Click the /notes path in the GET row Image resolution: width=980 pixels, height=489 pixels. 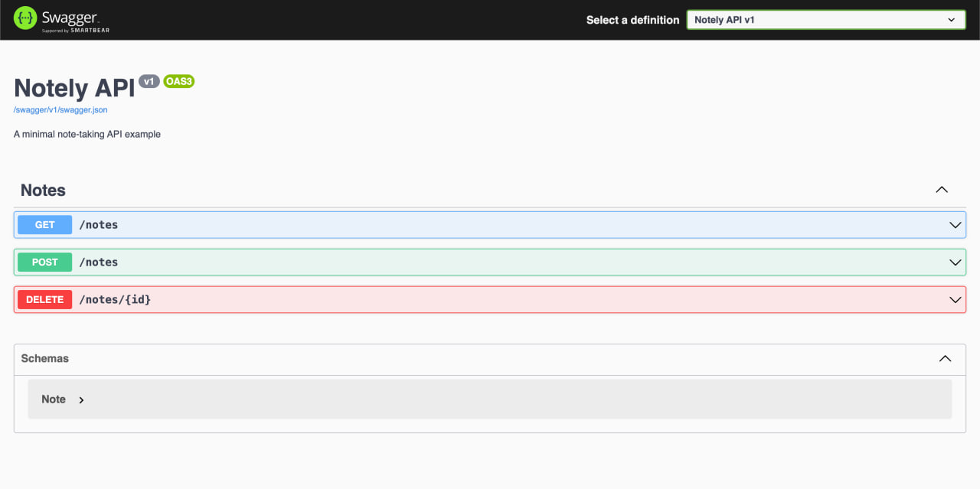99,225
